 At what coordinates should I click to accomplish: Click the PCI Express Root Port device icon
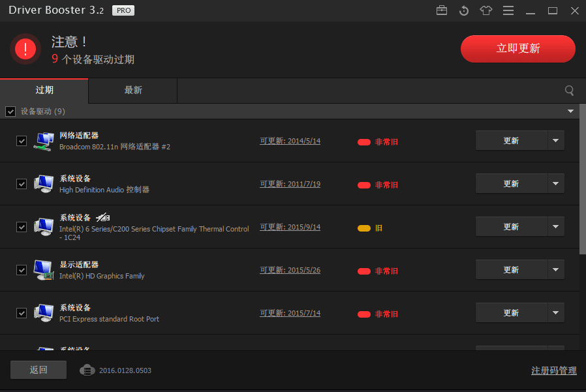coord(44,313)
